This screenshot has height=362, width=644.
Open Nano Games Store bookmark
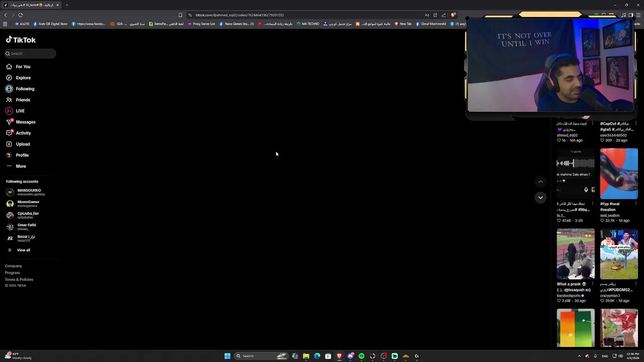[236, 24]
